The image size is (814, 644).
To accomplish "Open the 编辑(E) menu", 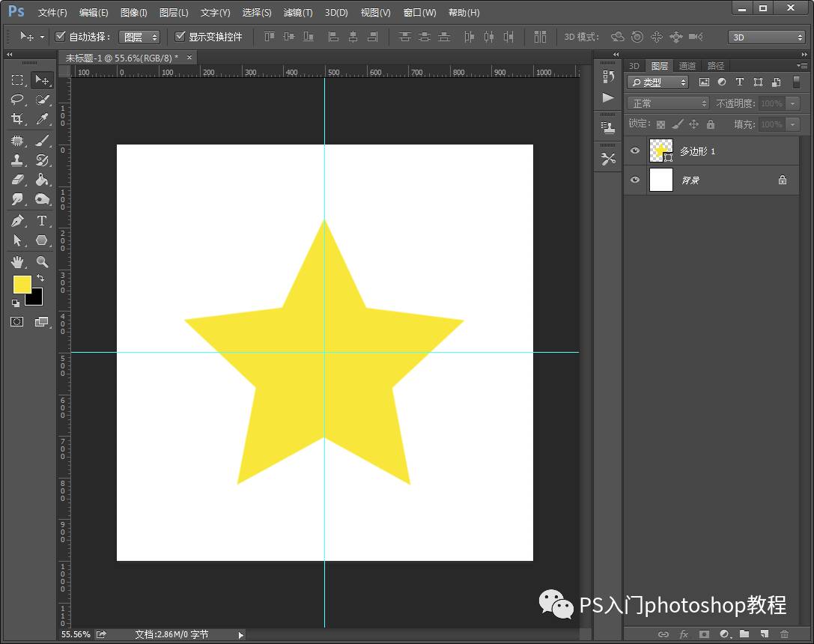I will point(94,13).
